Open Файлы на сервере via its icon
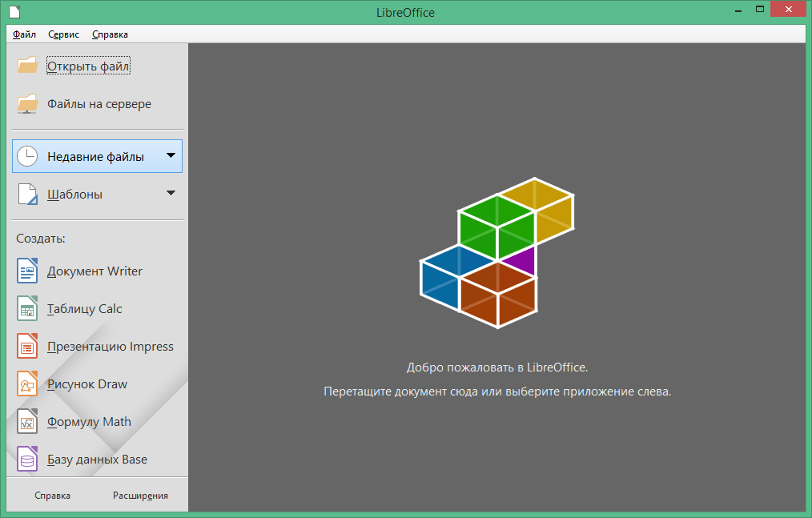Screen dimensions: 812x518 tap(26, 102)
